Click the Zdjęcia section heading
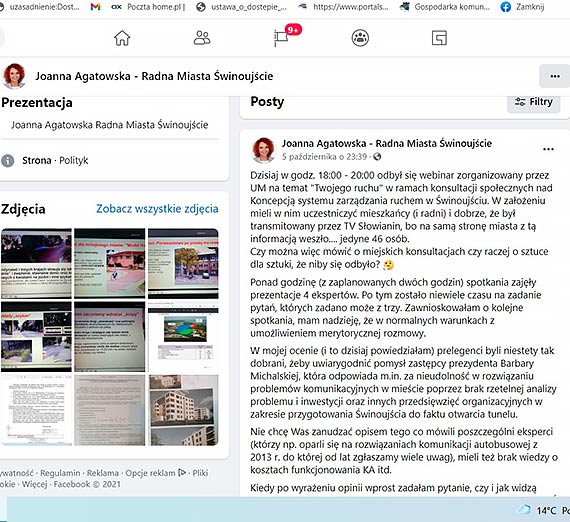 point(23,209)
